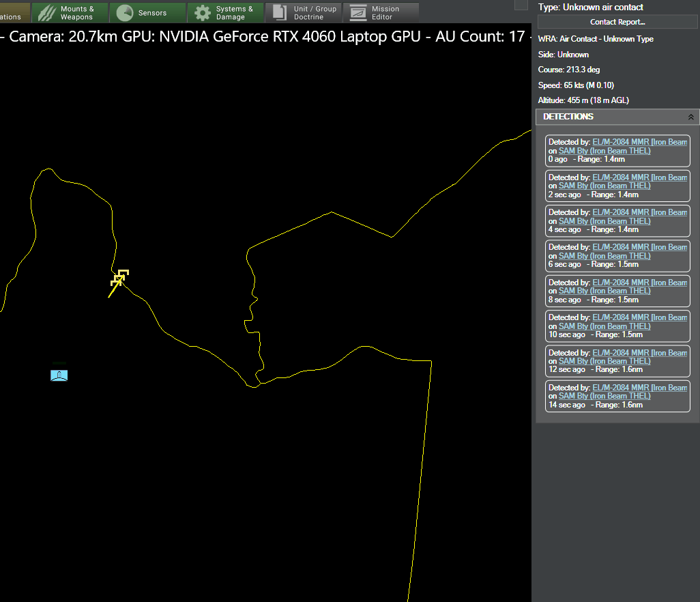The height and width of the screenshot is (602, 700).
Task: Click the Contact Report button
Action: [x=617, y=22]
